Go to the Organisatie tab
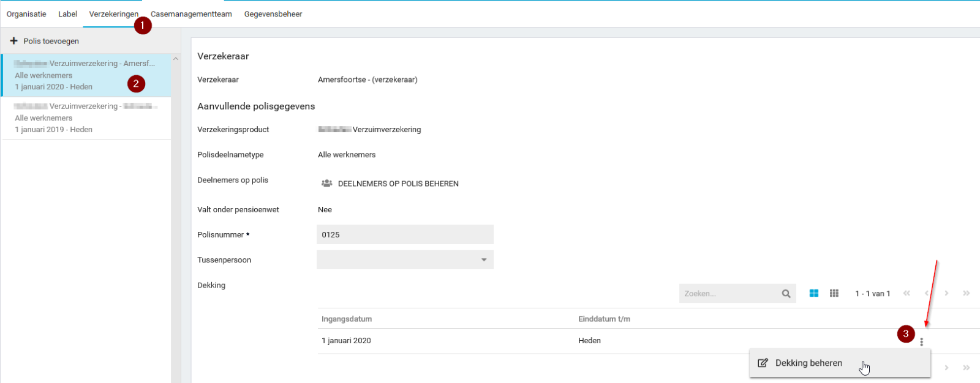 [x=26, y=14]
